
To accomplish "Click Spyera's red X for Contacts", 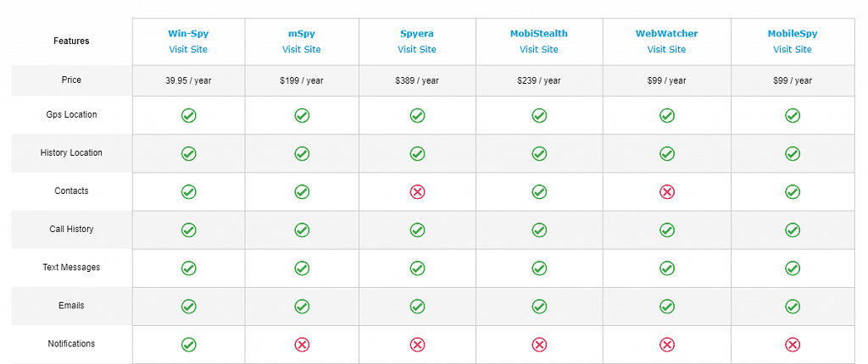I will click(x=417, y=192).
